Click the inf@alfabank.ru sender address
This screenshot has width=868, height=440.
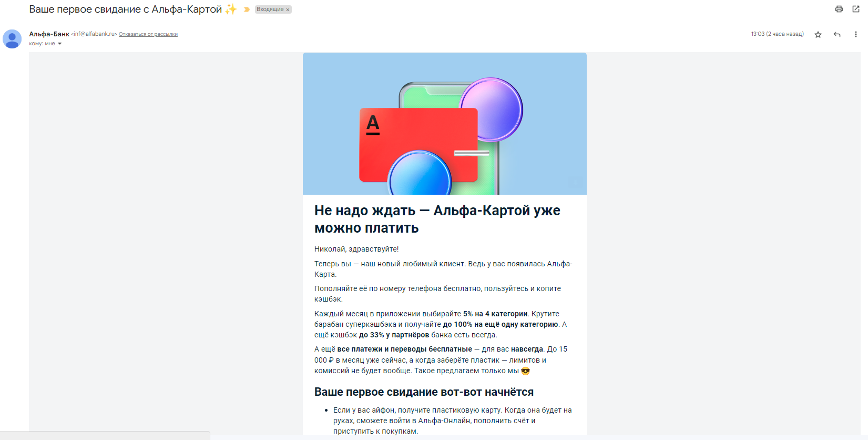coord(94,34)
